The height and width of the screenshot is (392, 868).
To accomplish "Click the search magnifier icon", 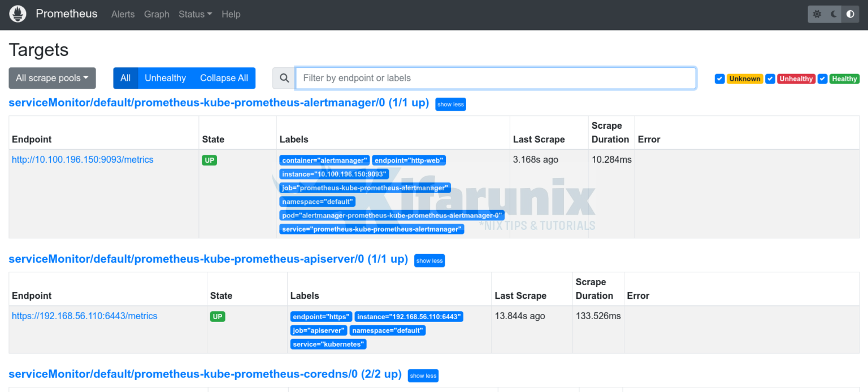I will pyautogui.click(x=283, y=78).
